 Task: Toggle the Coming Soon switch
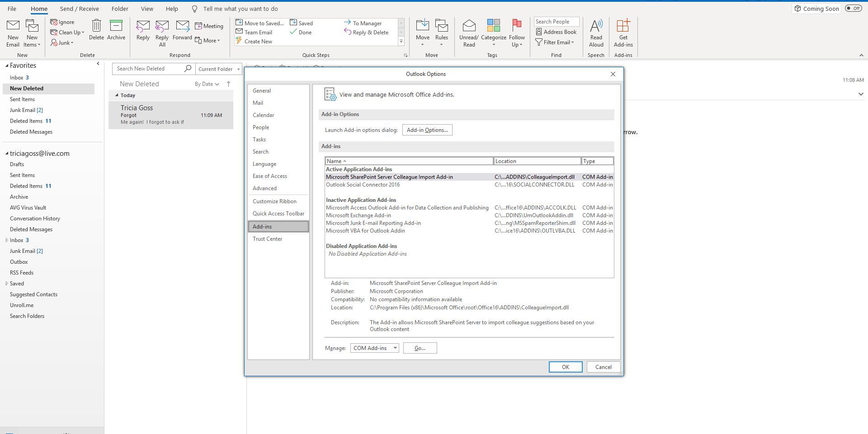(x=853, y=9)
